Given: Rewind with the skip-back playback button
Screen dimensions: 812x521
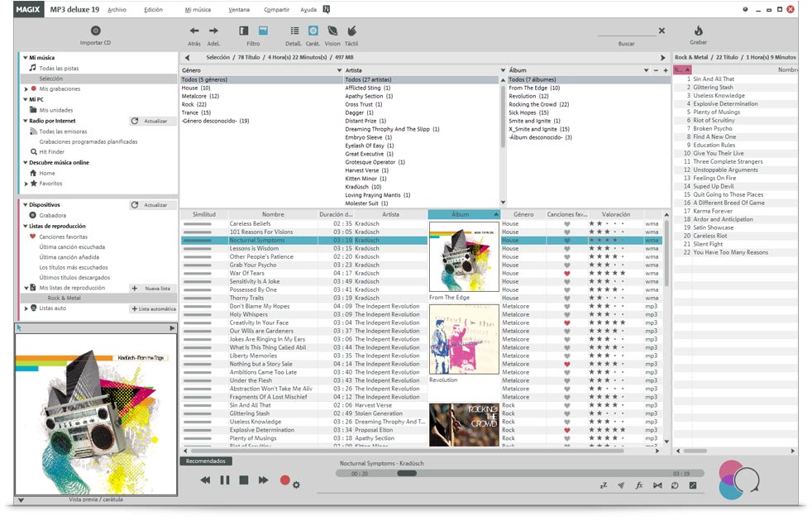Looking at the screenshot, I should point(205,480).
